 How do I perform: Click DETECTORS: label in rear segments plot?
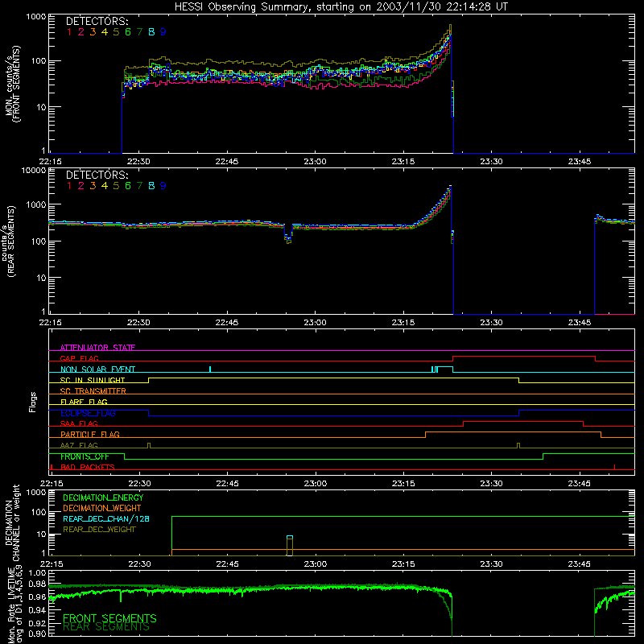point(97,175)
